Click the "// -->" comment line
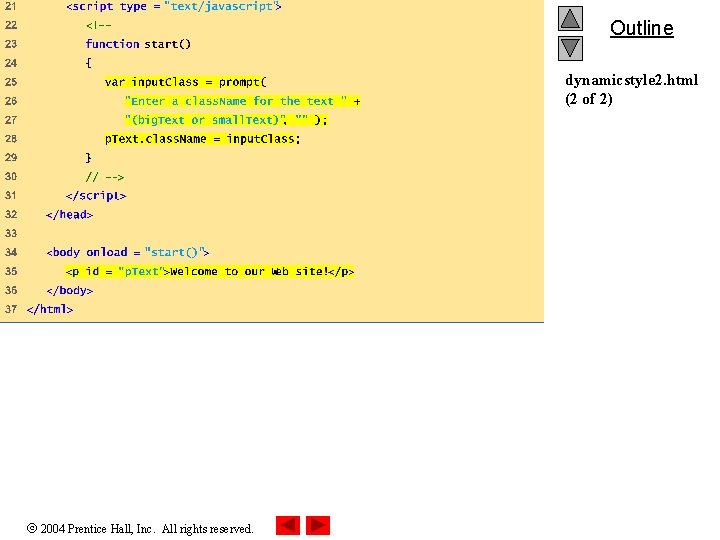Viewport: 720px width, 540px height. 105,177
